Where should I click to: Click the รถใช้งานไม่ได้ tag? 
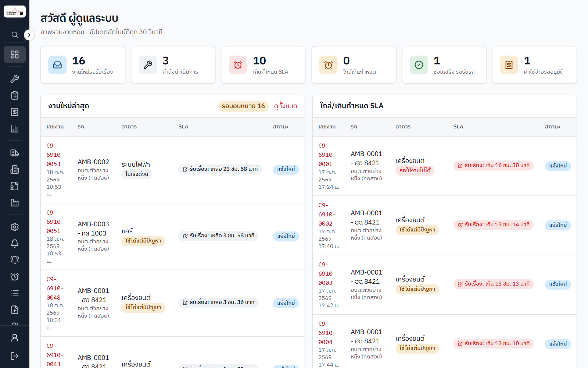[415, 170]
